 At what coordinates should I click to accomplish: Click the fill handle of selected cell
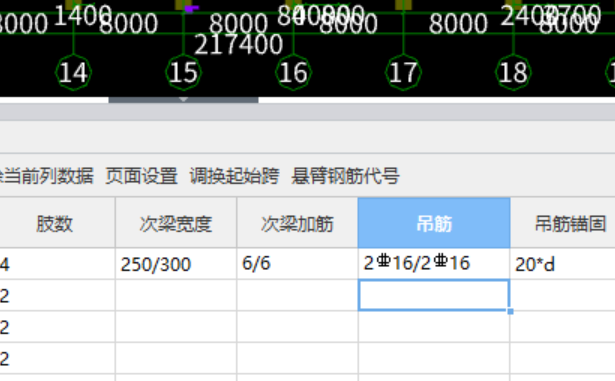[x=510, y=311]
